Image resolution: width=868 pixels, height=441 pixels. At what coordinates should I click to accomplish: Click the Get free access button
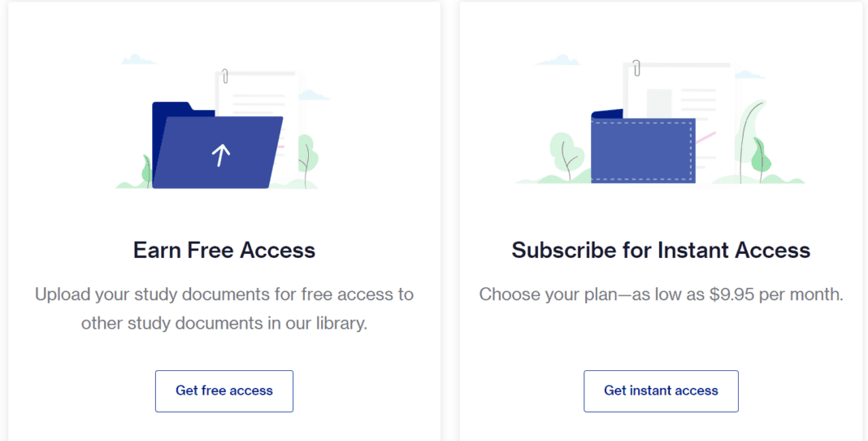pos(224,391)
